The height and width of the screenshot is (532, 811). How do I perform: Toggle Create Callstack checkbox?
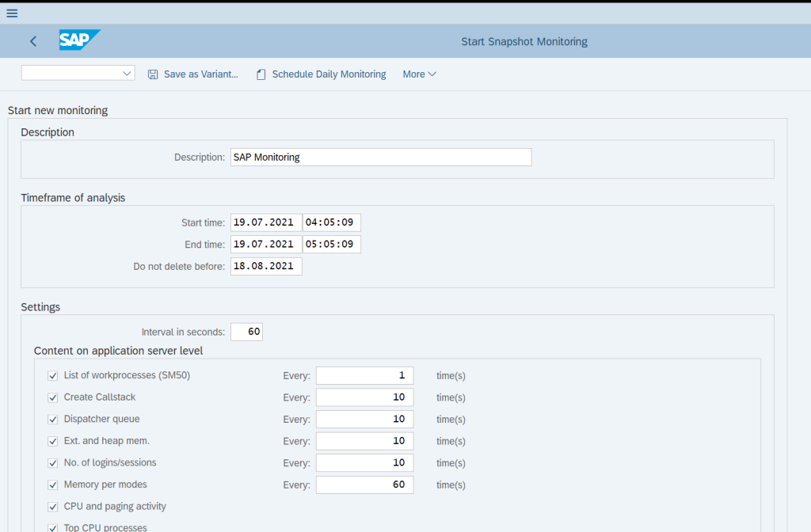(53, 397)
